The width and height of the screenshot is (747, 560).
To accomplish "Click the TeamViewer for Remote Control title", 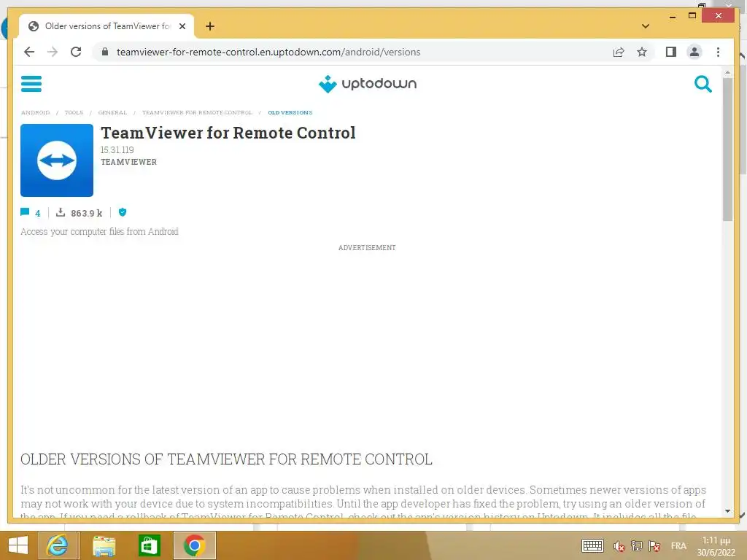I will [x=228, y=133].
